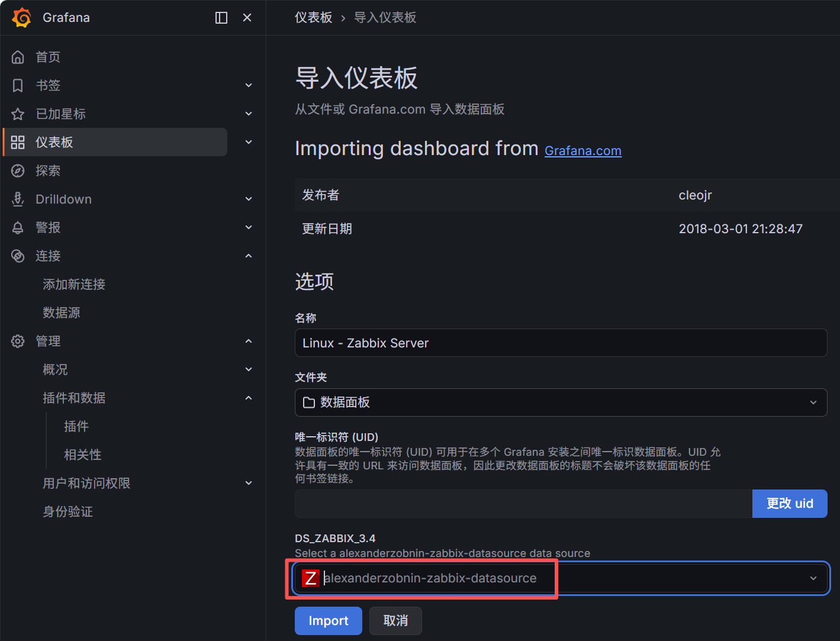The width and height of the screenshot is (840, 641).
Task: Expand the 书签 section chevron
Action: pos(249,85)
